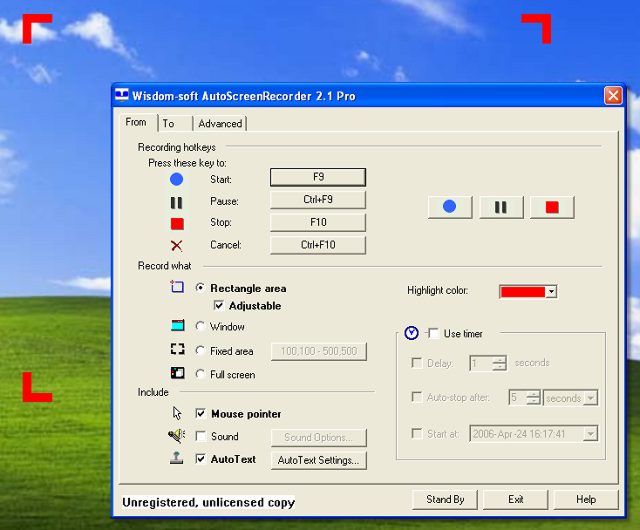640x530 pixels.
Task: Click the pause recording button
Action: 501,207
